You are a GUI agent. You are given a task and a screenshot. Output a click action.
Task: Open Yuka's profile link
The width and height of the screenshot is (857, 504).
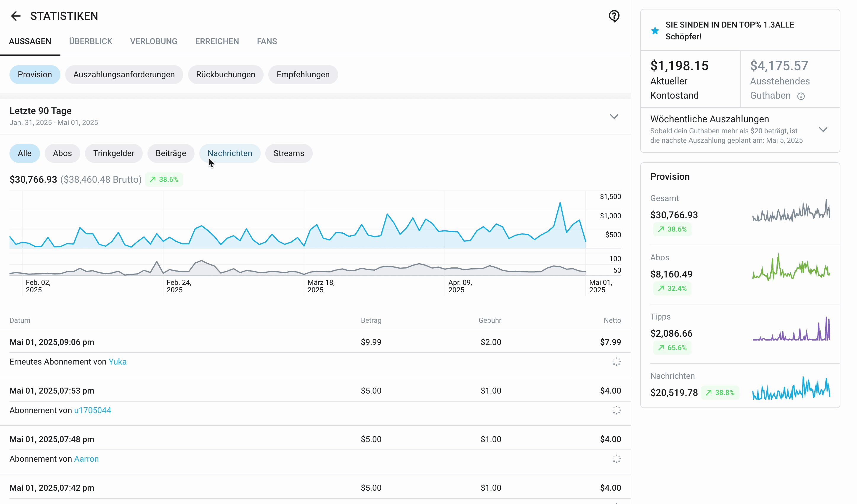pyautogui.click(x=117, y=362)
